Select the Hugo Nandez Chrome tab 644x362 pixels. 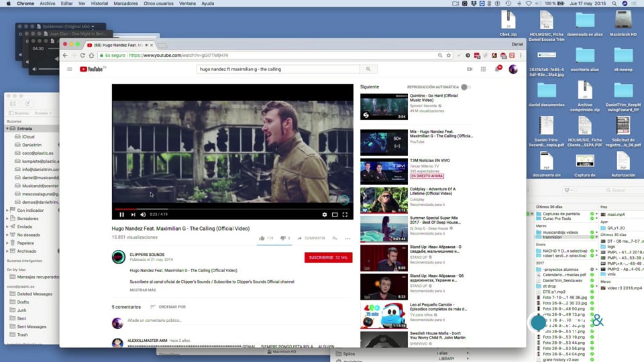[119, 45]
